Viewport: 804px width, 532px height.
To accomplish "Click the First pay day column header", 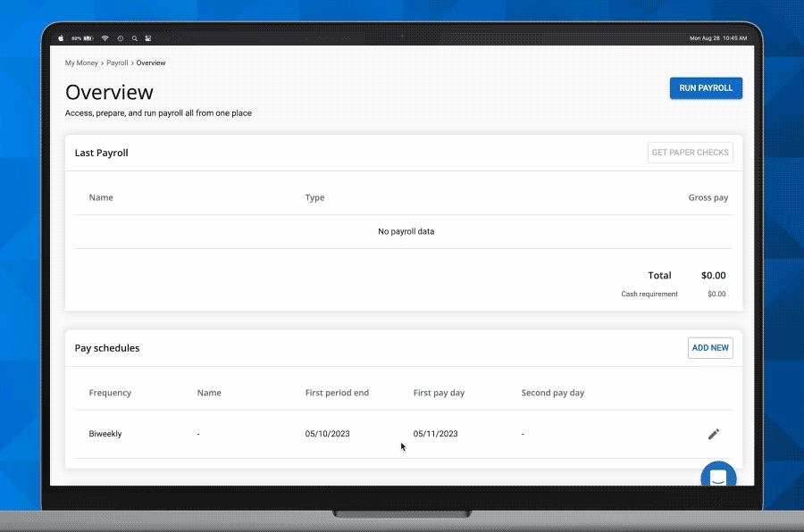I will pos(439,393).
